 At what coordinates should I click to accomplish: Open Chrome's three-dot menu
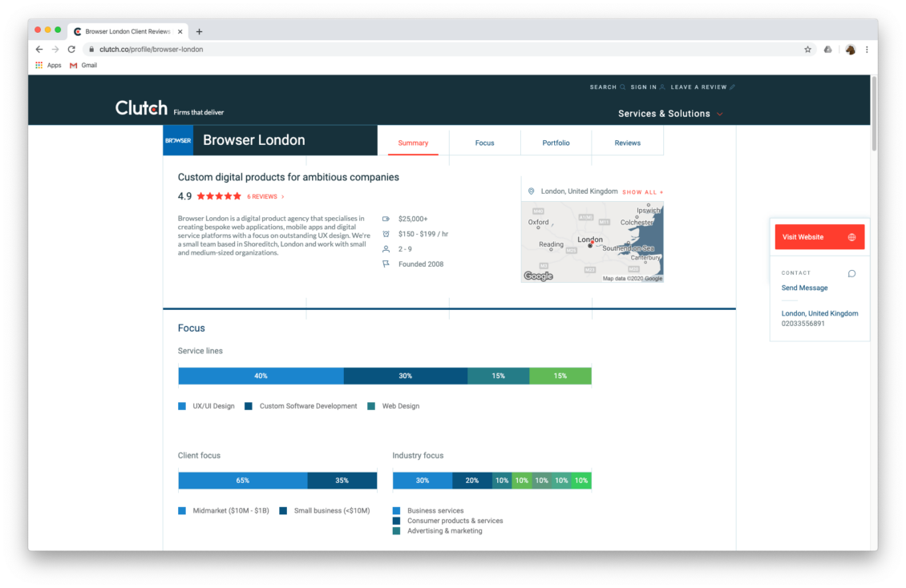867,49
